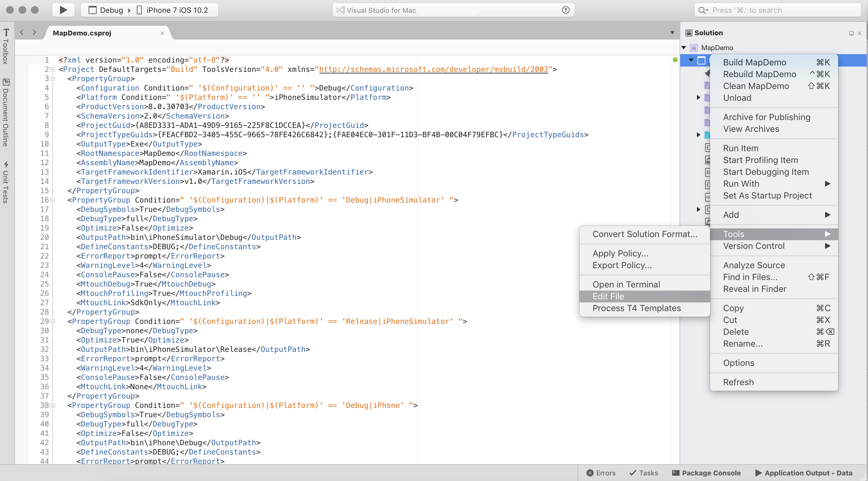Select Analyze Source

tap(774, 265)
